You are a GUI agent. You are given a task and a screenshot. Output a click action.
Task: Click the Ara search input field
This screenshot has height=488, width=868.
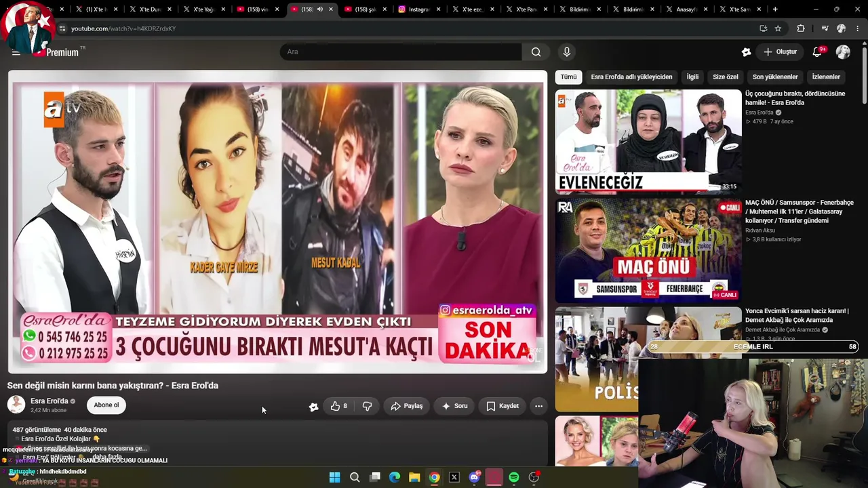tap(401, 52)
